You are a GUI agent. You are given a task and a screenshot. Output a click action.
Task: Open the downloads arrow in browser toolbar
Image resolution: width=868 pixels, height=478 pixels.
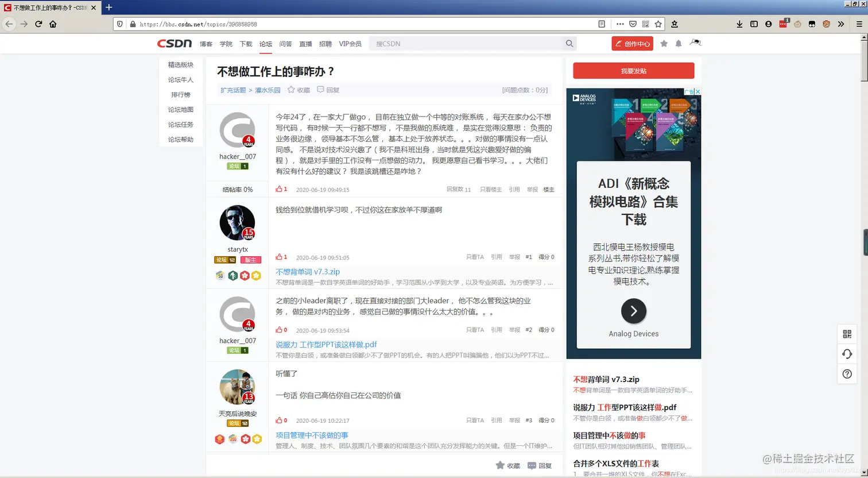pyautogui.click(x=739, y=24)
